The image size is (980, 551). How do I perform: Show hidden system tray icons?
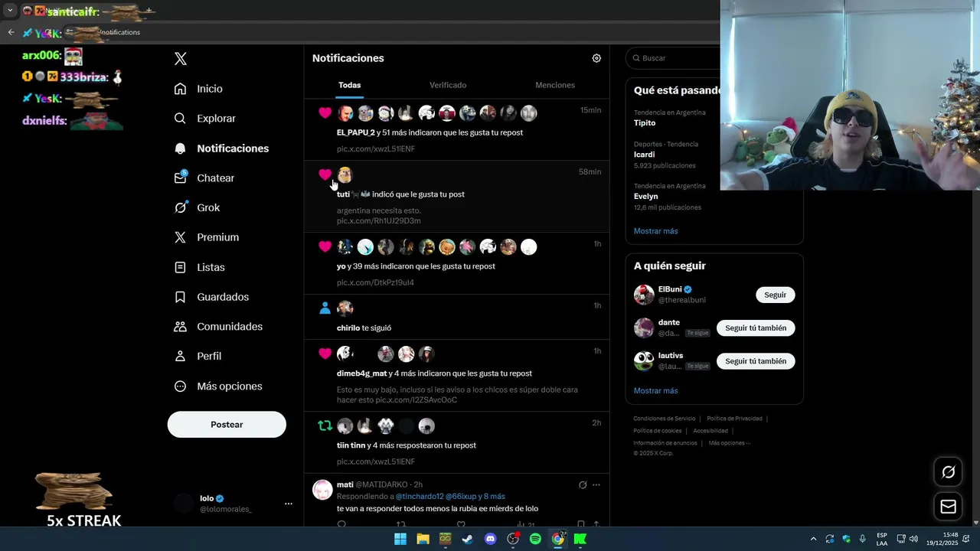click(813, 539)
